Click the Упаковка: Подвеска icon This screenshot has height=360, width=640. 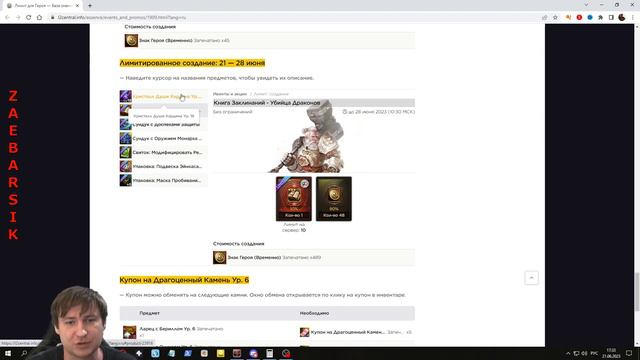click(x=126, y=166)
